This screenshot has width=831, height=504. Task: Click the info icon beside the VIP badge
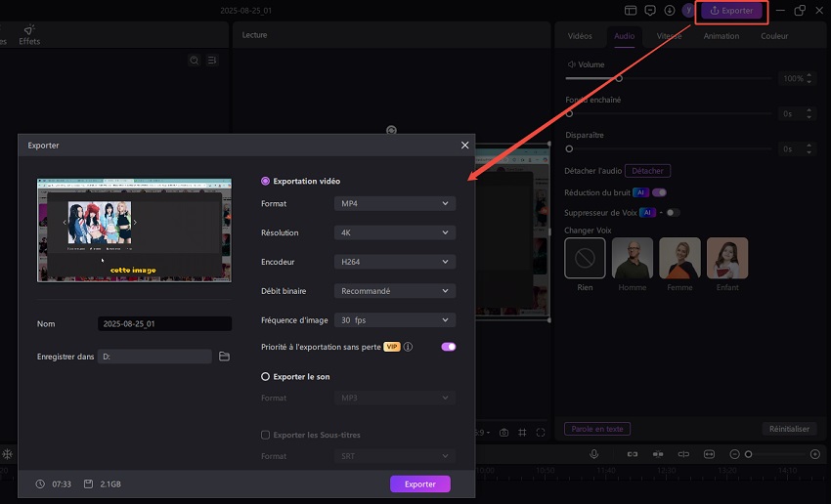(x=408, y=347)
